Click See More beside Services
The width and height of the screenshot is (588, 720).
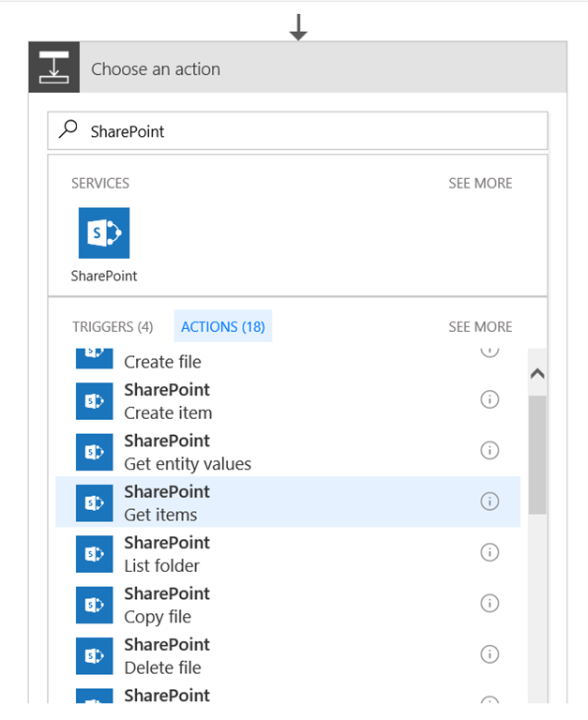[x=480, y=183]
